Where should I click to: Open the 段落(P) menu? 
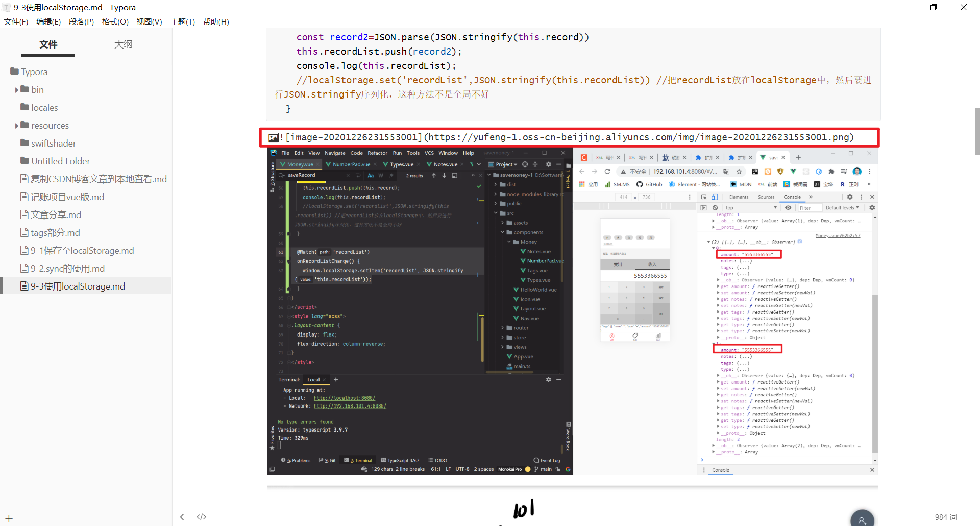81,22
